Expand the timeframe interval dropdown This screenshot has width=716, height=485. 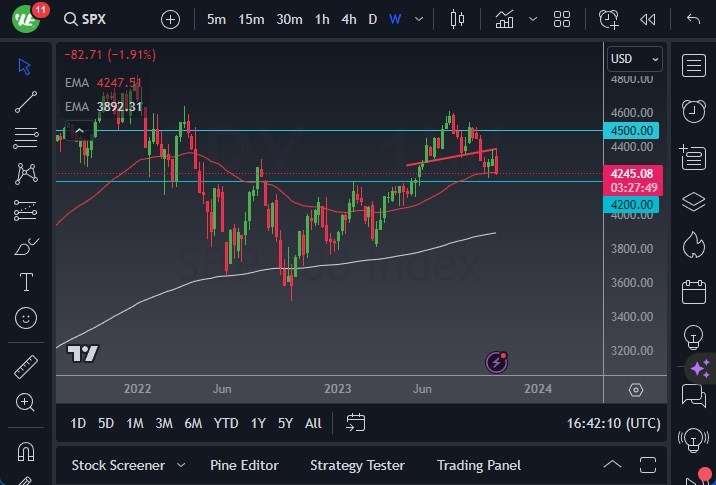[x=418, y=20]
